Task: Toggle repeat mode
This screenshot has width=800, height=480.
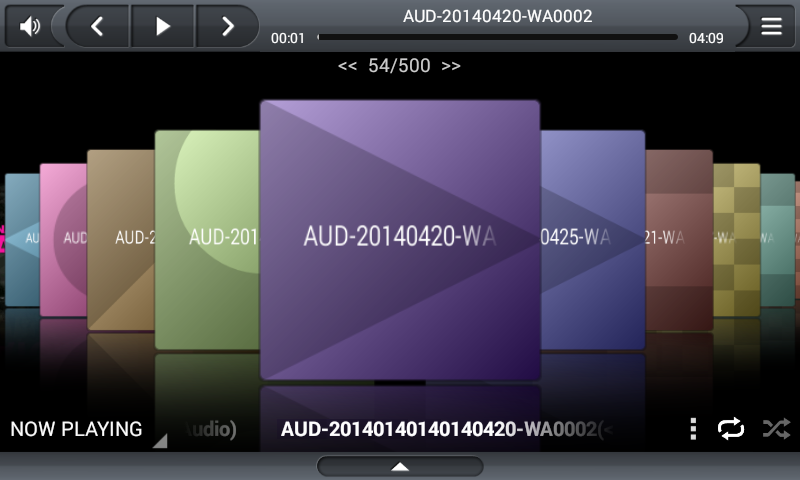Action: point(731,428)
